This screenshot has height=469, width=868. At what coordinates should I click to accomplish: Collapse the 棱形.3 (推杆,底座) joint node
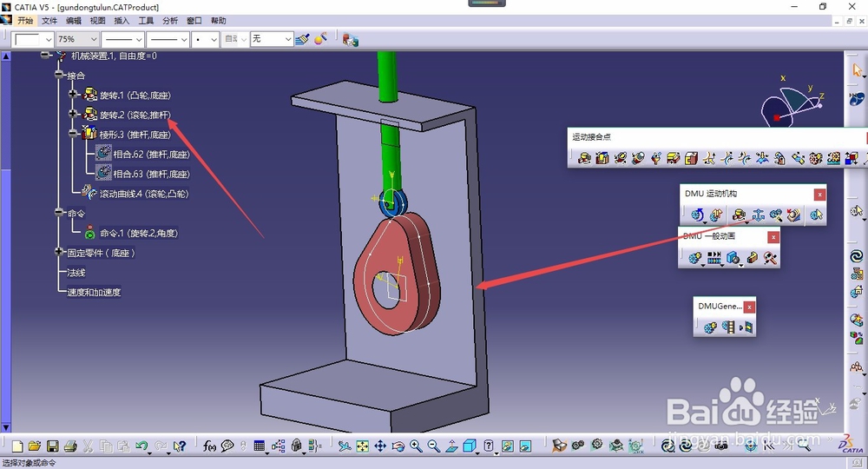[73, 133]
